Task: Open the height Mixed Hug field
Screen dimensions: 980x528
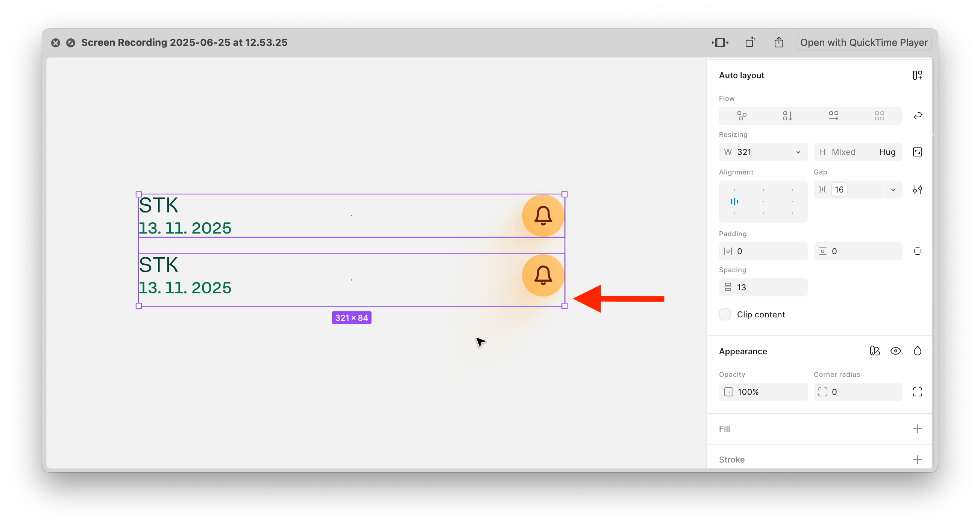Action: (x=857, y=152)
